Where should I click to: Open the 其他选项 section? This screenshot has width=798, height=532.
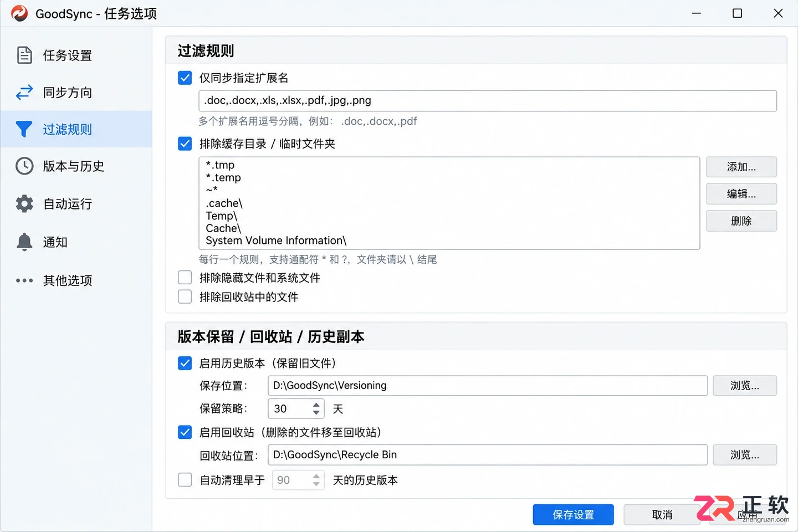click(x=76, y=280)
